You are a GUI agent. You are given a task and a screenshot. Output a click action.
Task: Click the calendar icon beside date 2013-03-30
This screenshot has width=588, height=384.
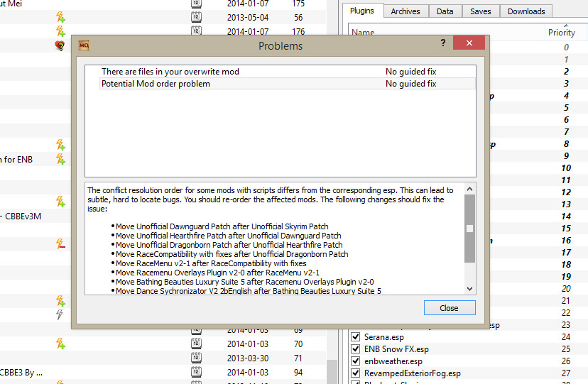click(196, 358)
